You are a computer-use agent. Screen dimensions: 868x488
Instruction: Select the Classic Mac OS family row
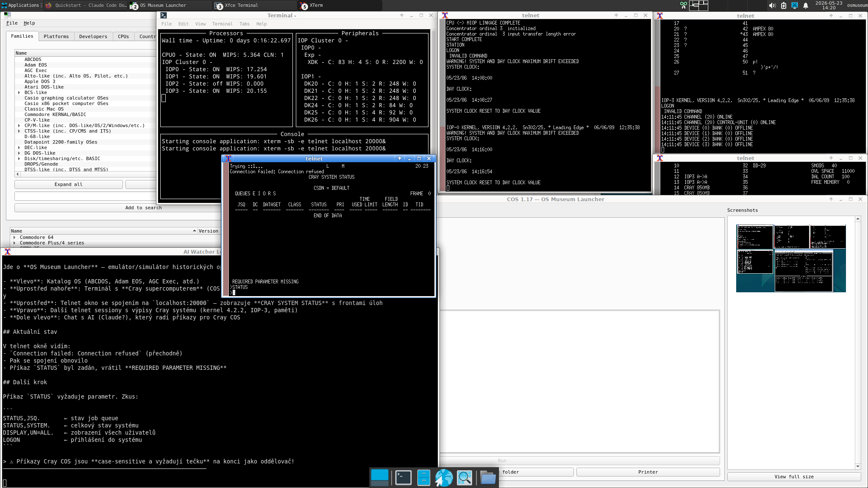(85, 109)
